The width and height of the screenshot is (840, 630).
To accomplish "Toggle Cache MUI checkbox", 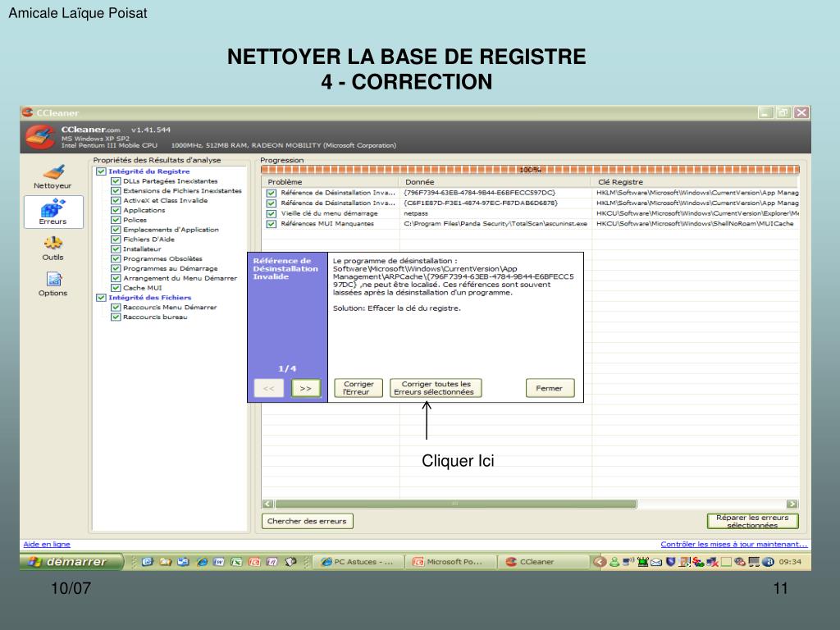I will [115, 288].
